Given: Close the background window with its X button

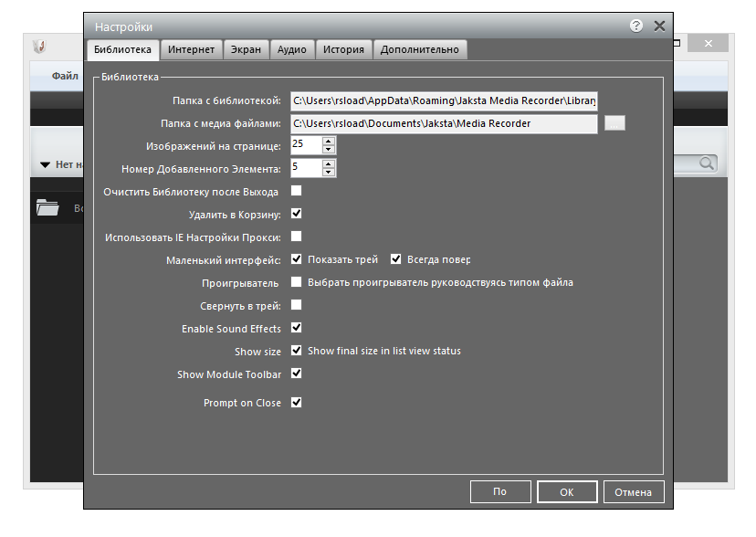Looking at the screenshot, I should pos(708,44).
